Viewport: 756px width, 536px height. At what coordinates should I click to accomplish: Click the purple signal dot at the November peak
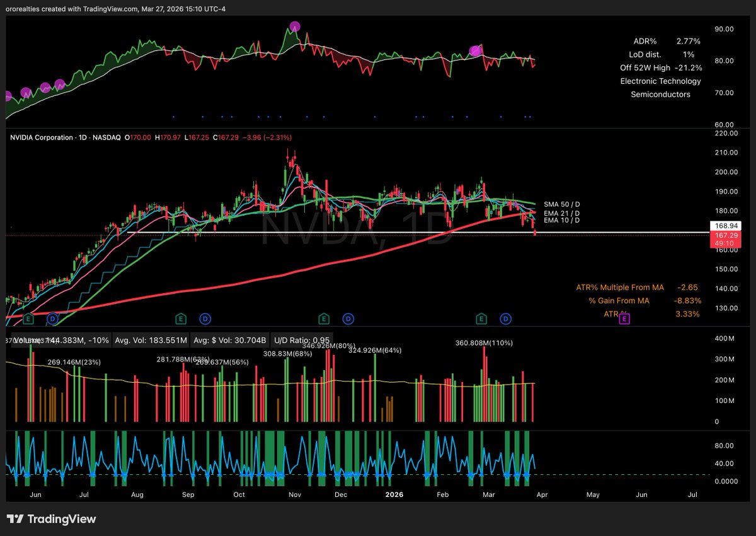click(x=294, y=27)
